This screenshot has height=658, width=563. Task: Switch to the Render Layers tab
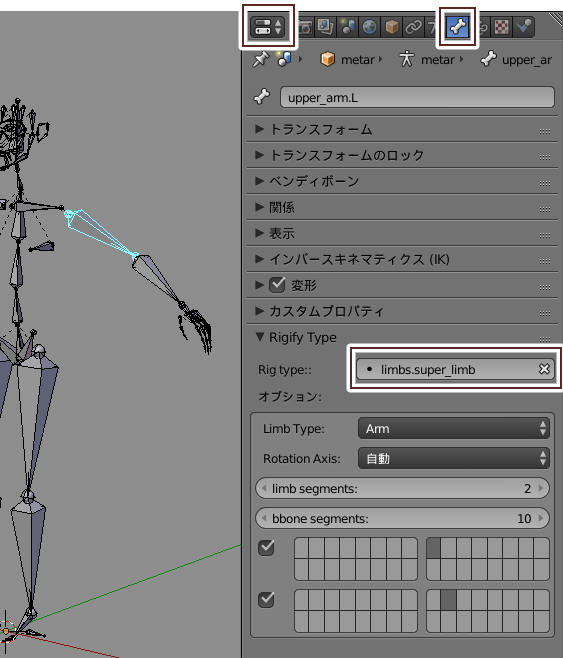(325, 27)
